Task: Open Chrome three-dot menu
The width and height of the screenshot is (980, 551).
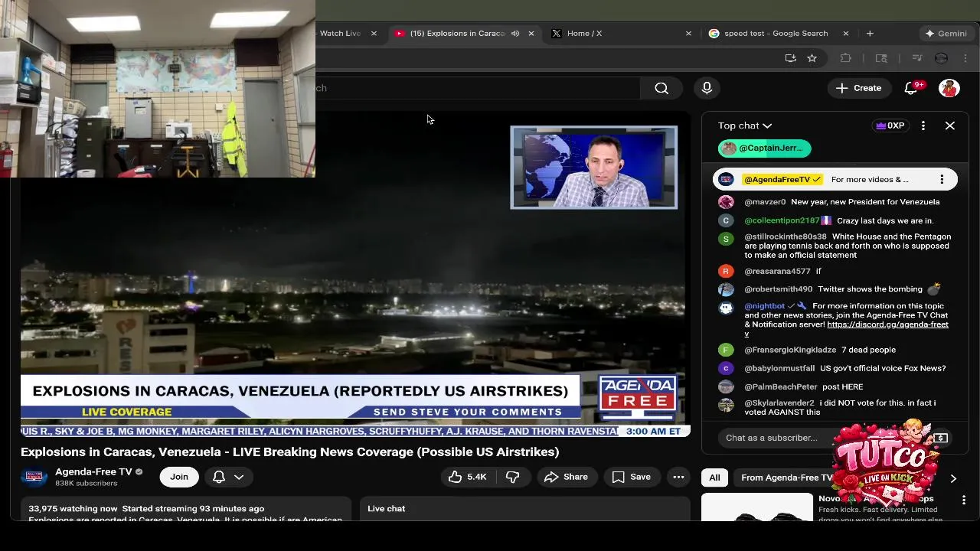Action: coord(966,58)
